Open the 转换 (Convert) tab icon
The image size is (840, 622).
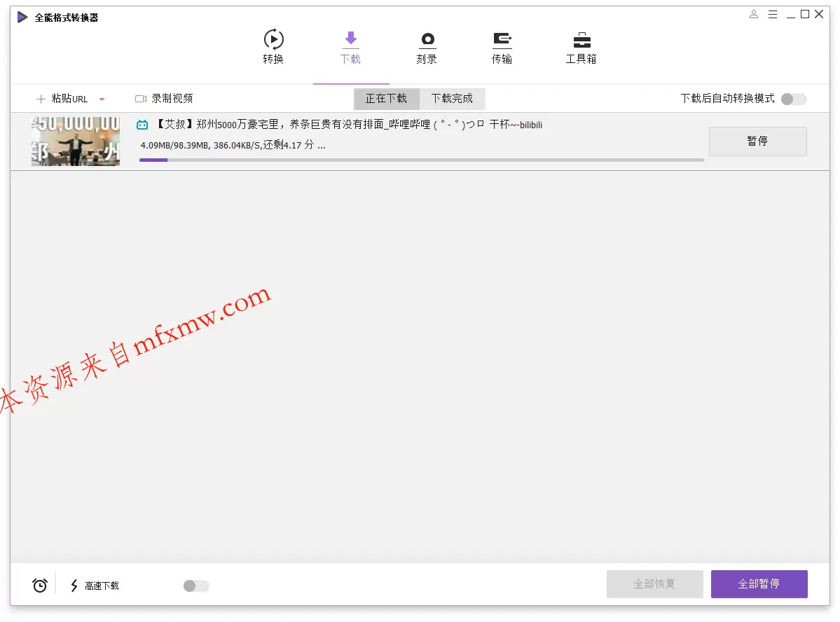(x=273, y=40)
